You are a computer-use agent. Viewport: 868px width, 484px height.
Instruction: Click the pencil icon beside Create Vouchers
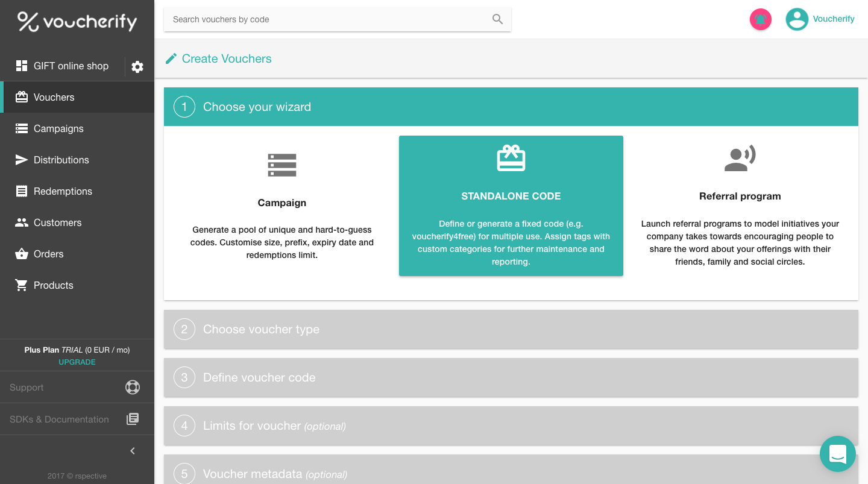point(171,58)
